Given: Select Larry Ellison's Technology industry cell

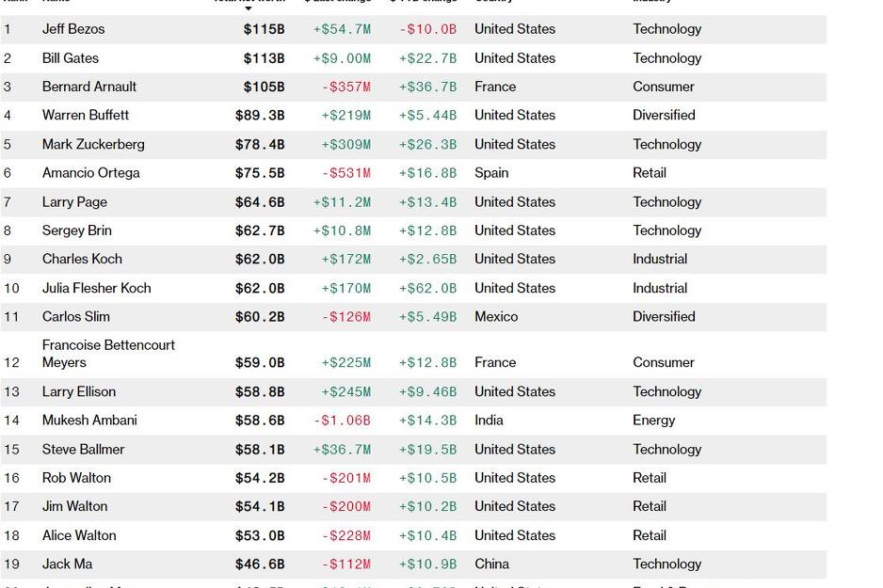Looking at the screenshot, I should coord(666,391).
